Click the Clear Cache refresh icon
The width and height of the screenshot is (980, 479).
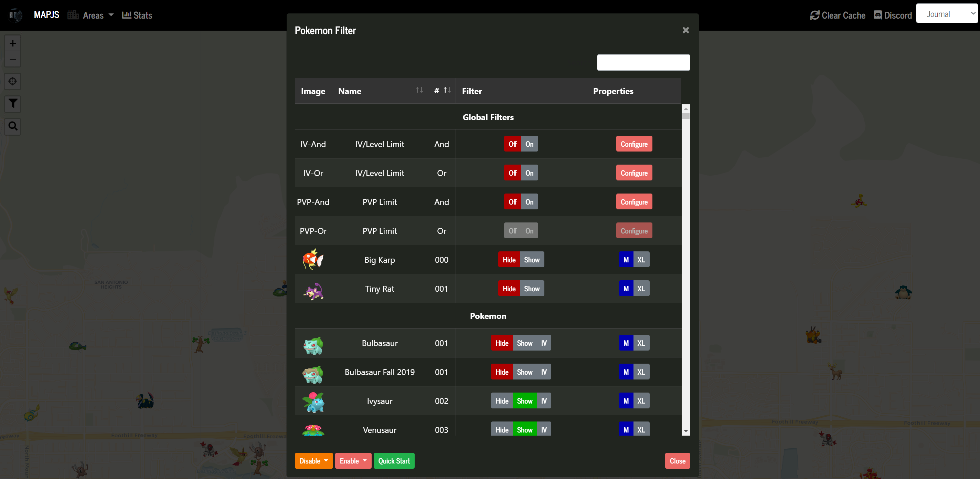coord(814,15)
